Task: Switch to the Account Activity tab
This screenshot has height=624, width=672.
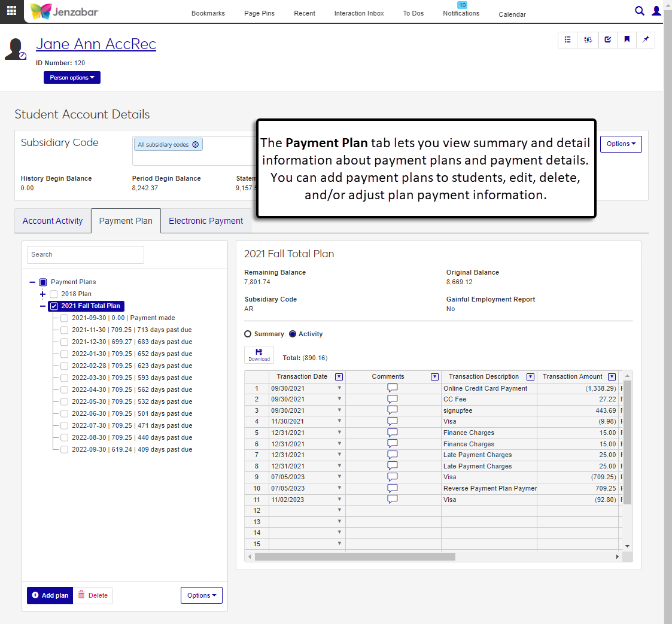Action: click(53, 221)
